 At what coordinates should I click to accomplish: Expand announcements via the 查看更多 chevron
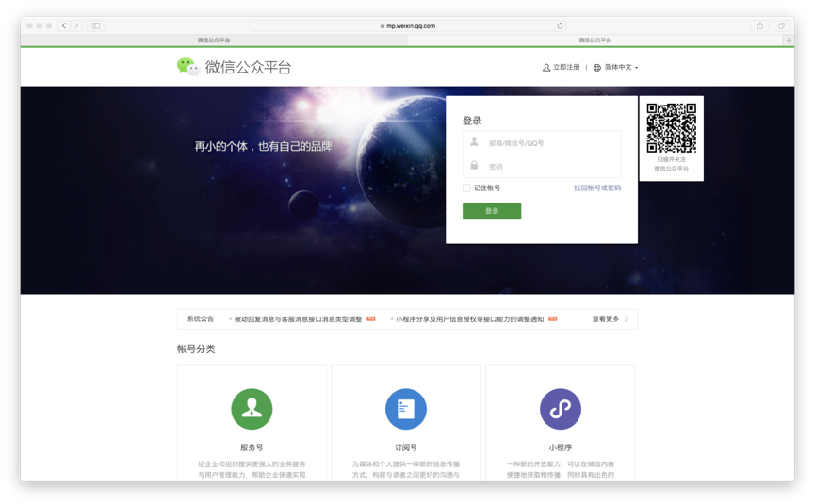(x=627, y=318)
